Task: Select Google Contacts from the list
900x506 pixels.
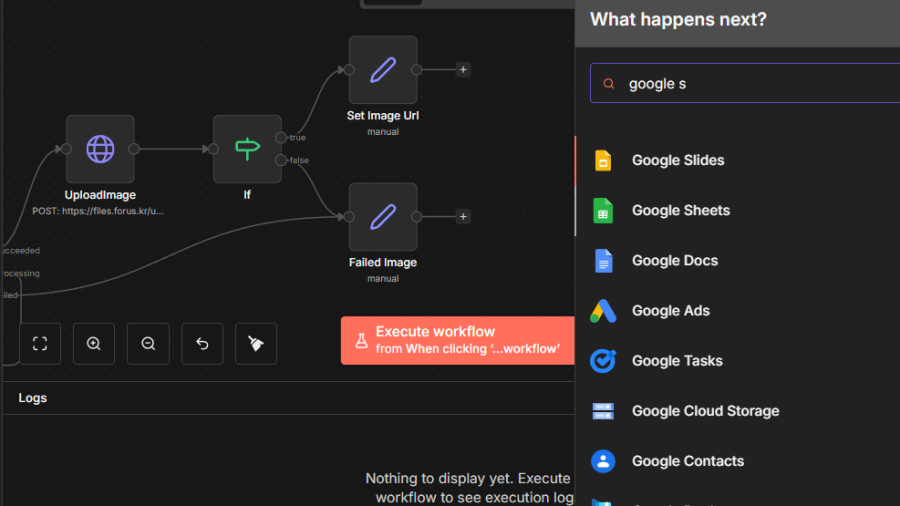Action: tap(687, 461)
